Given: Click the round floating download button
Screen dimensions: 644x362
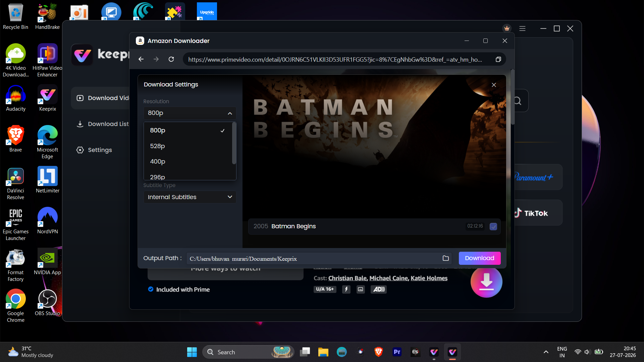Looking at the screenshot, I should [486, 282].
